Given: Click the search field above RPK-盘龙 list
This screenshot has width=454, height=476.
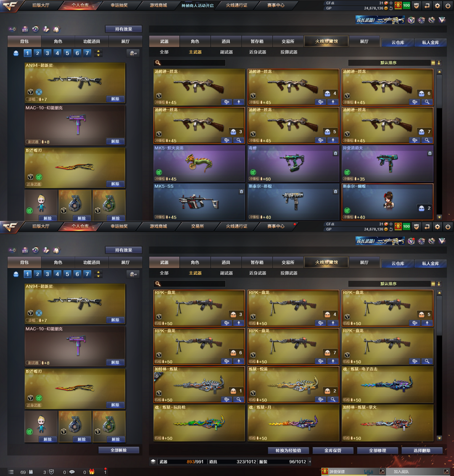Looking at the screenshot, I should click(190, 284).
